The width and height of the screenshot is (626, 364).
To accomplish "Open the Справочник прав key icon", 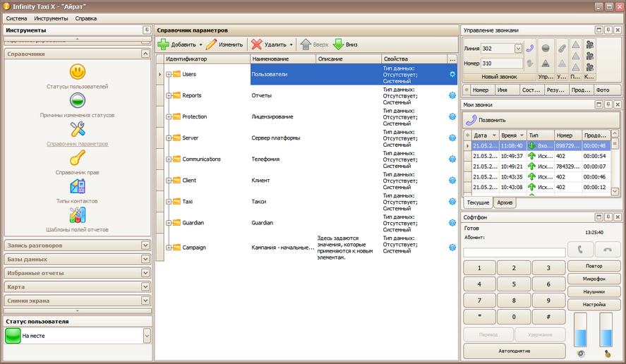I will point(78,157).
